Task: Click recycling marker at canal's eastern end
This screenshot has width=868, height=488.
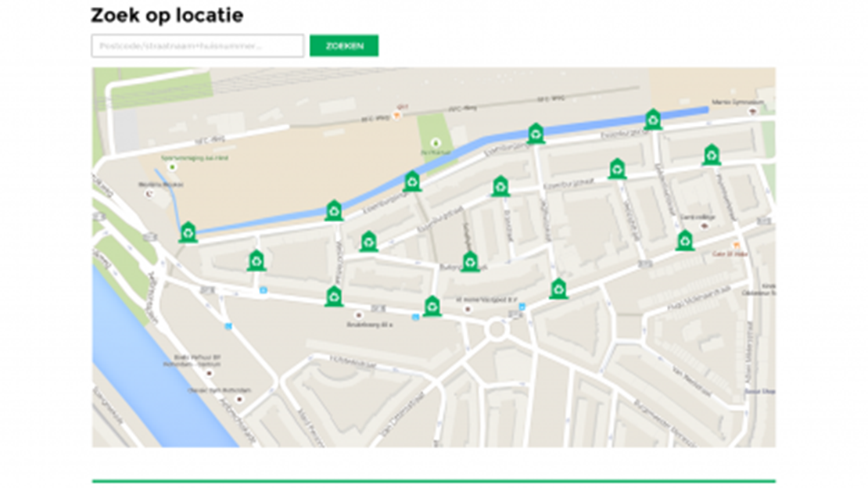Action: click(x=653, y=119)
